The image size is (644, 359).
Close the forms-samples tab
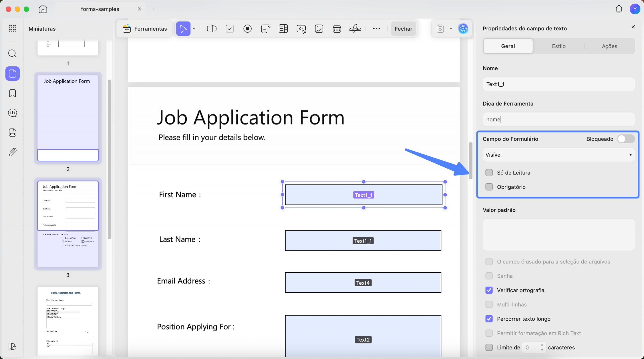point(139,9)
